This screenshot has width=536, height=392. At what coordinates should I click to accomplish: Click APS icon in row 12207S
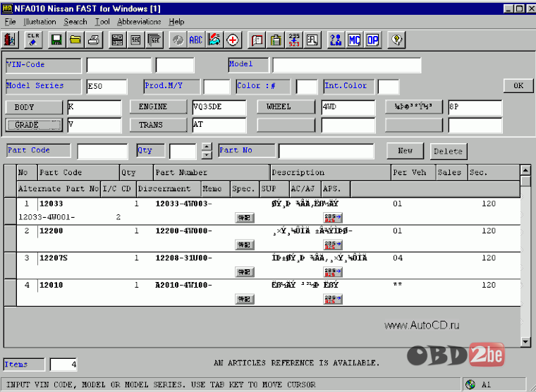click(x=333, y=271)
